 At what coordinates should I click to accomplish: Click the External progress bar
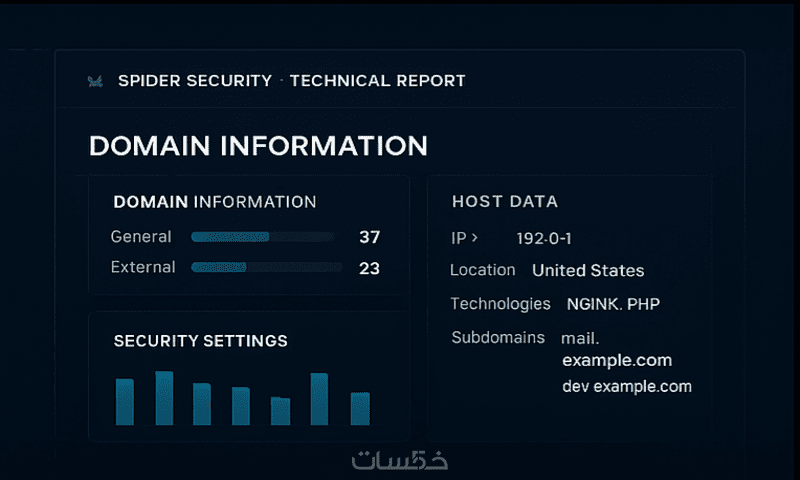266,267
